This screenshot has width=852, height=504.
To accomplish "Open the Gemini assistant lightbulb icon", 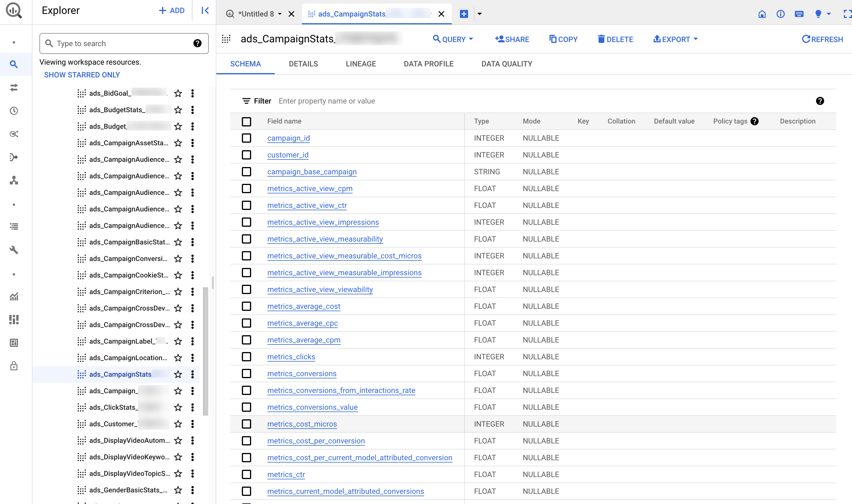I will point(818,14).
